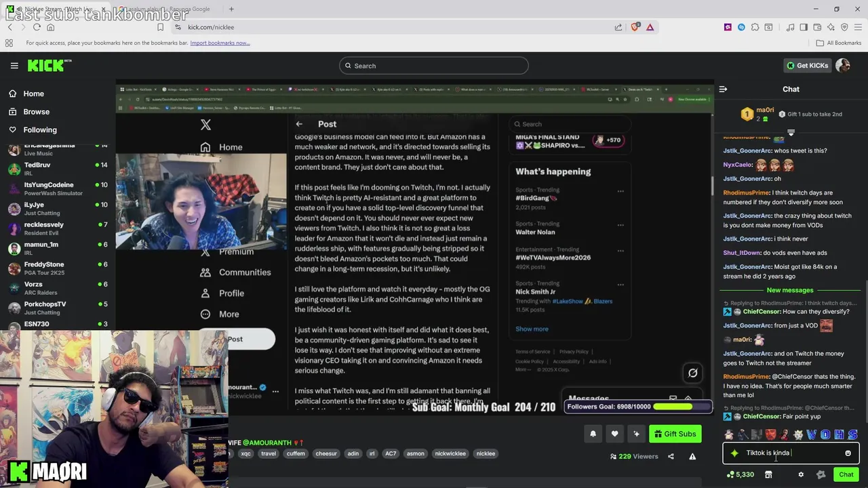The width and height of the screenshot is (868, 488).
Task: Insert the blue S emote
Action: coord(852,434)
